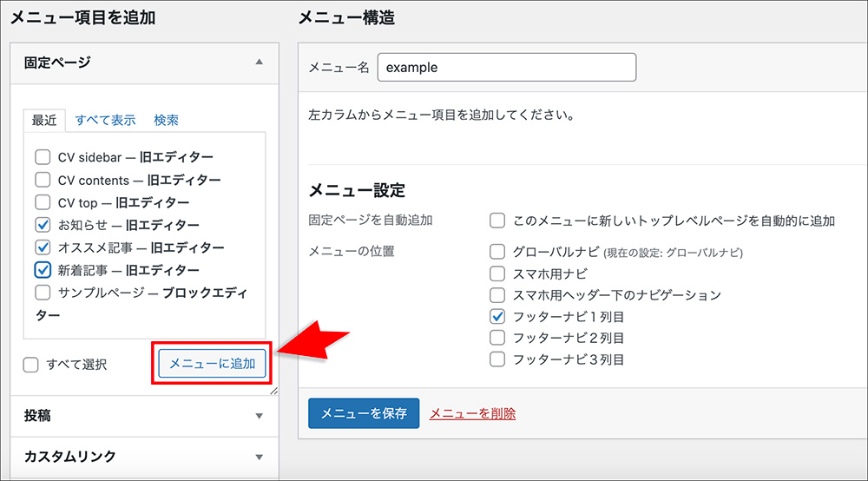Expand the 投稿 section
Screen dimensions: 868x481
(x=259, y=416)
